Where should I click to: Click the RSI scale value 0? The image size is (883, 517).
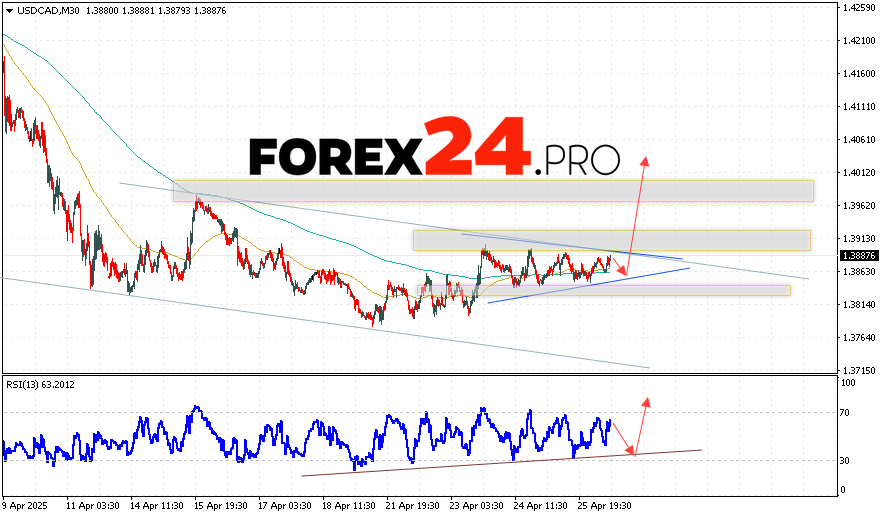(843, 490)
